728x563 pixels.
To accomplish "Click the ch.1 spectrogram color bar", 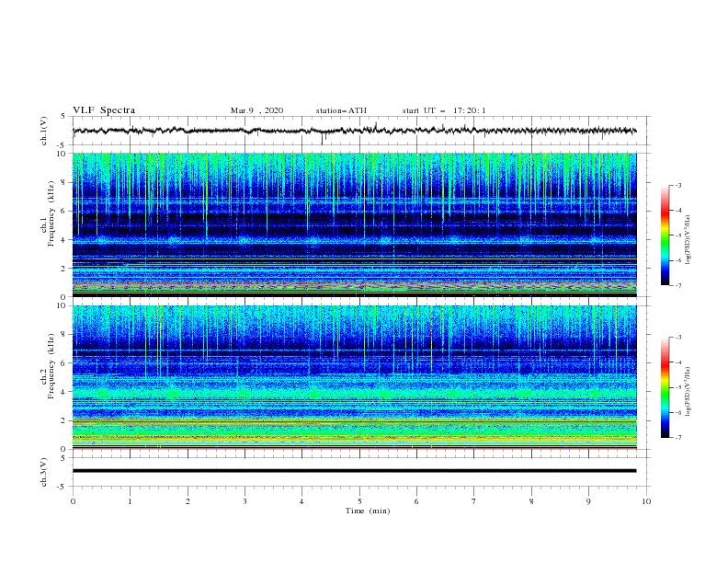I will click(665, 236).
